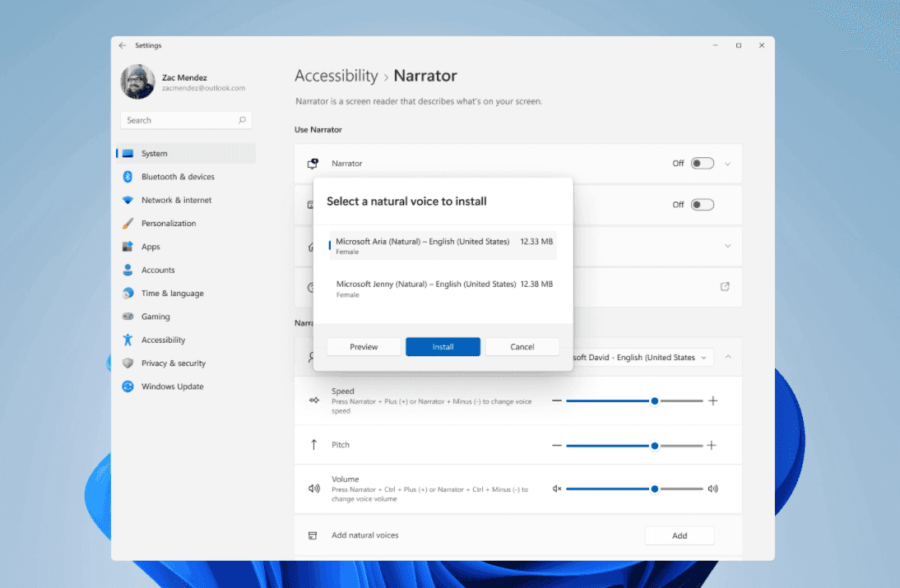
Task: Click the Speed row icon
Action: 314,400
